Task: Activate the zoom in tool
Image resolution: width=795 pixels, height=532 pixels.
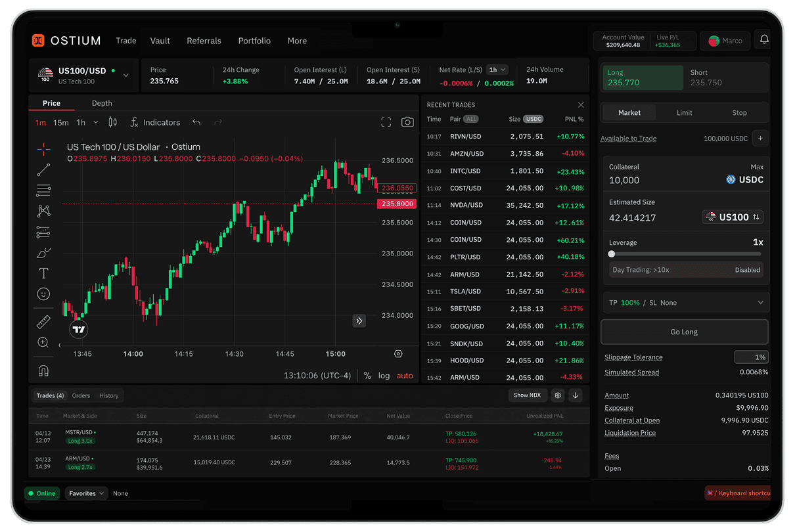Action: [x=43, y=342]
